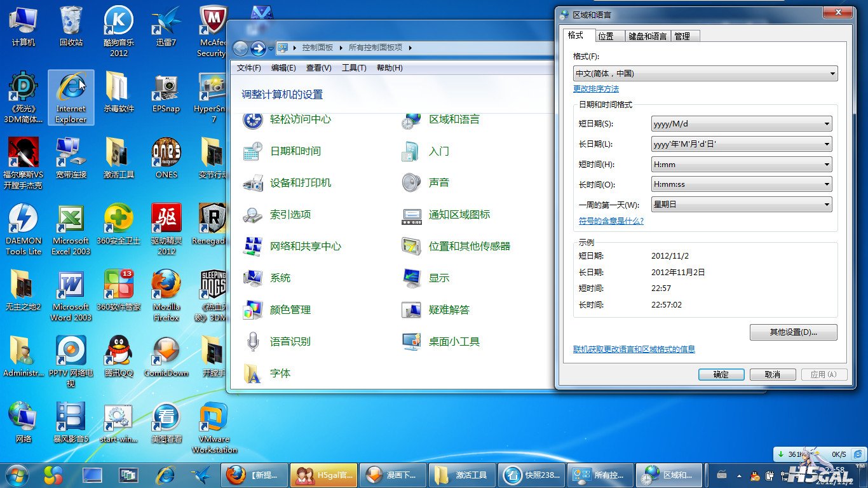
Task: Click the 其他设置(D)... button
Action: [793, 332]
